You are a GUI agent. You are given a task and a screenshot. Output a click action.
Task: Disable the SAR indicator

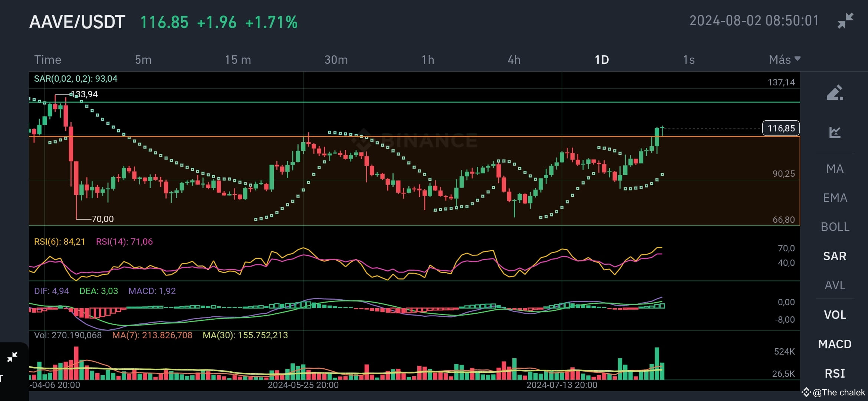click(x=835, y=256)
